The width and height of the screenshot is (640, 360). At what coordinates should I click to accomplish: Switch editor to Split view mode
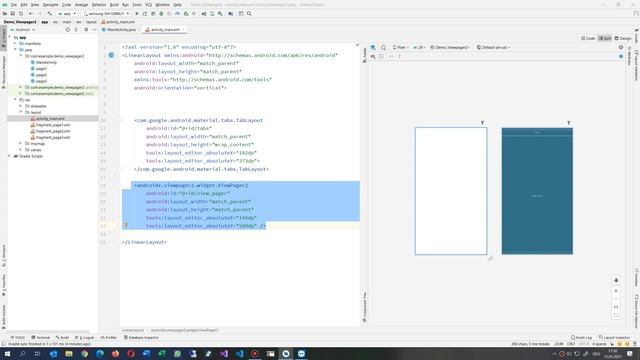click(605, 38)
